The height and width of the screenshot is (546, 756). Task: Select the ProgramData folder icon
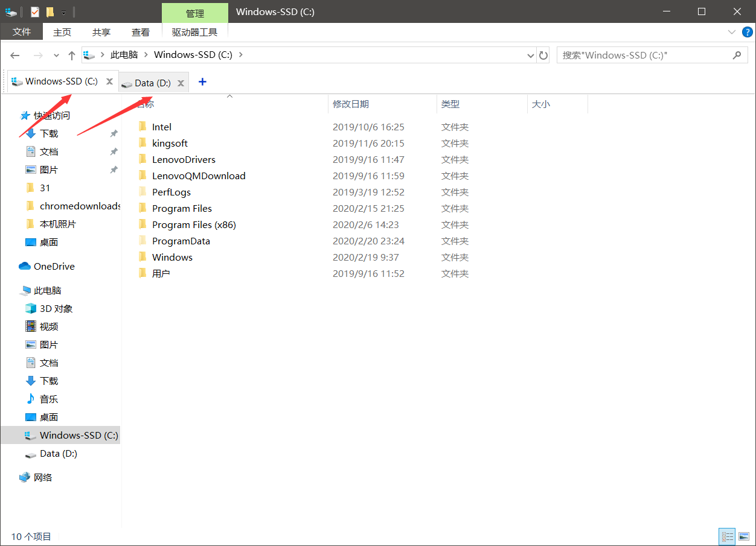tap(143, 241)
